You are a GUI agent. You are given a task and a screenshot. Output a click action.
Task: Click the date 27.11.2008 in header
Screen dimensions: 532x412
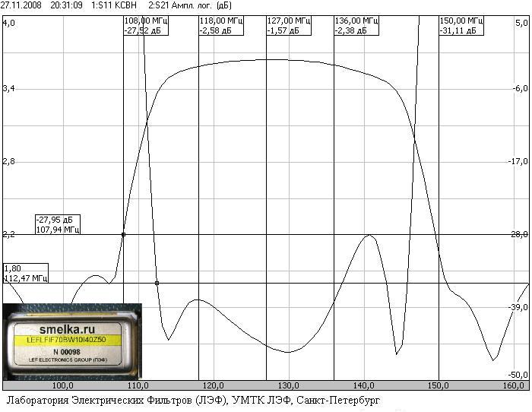(x=21, y=5)
